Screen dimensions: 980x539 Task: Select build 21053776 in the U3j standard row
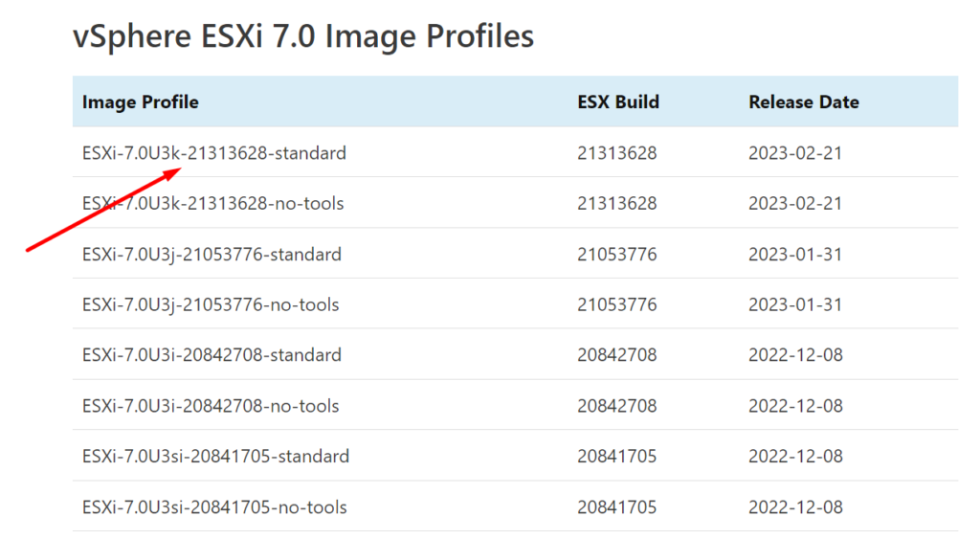[x=617, y=255]
